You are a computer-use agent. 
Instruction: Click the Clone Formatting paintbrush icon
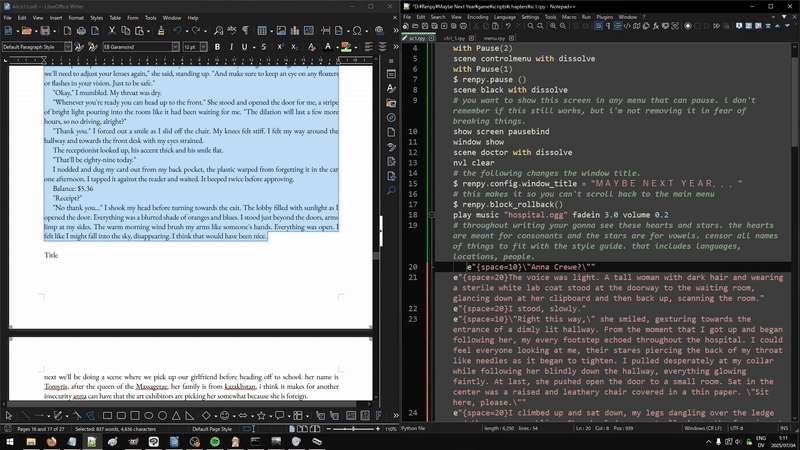pos(161,31)
